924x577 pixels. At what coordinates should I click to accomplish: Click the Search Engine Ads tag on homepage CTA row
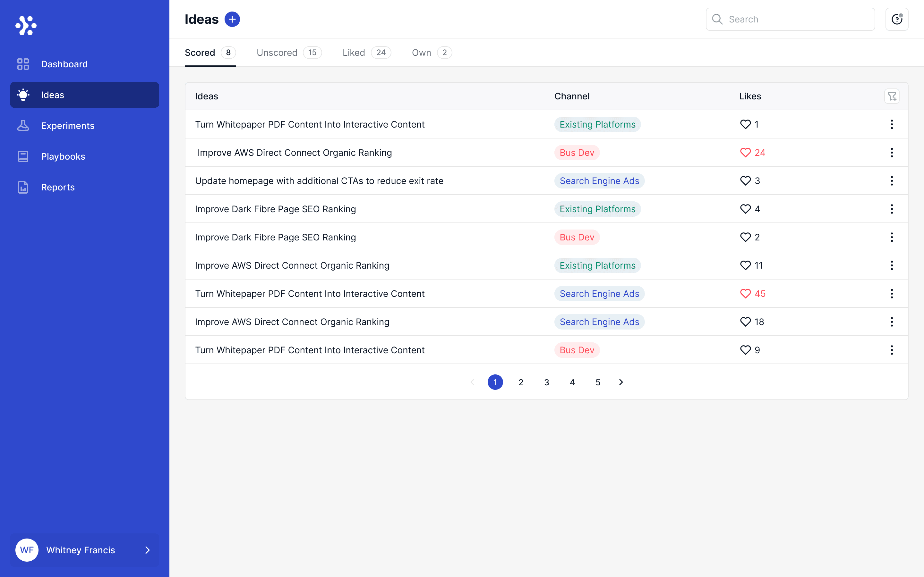599,181
